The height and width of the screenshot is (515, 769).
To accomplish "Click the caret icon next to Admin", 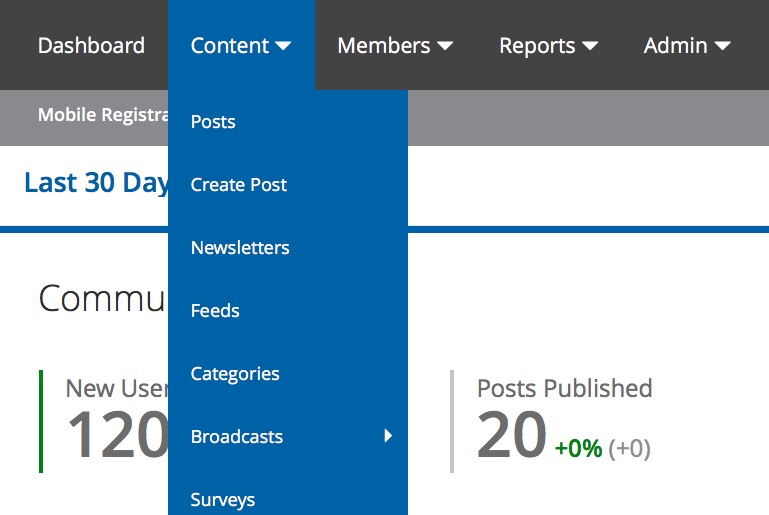I will (x=722, y=46).
